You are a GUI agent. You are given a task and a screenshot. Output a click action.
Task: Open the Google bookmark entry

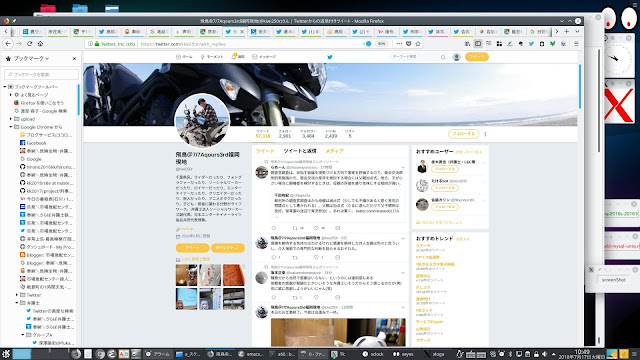(31, 159)
